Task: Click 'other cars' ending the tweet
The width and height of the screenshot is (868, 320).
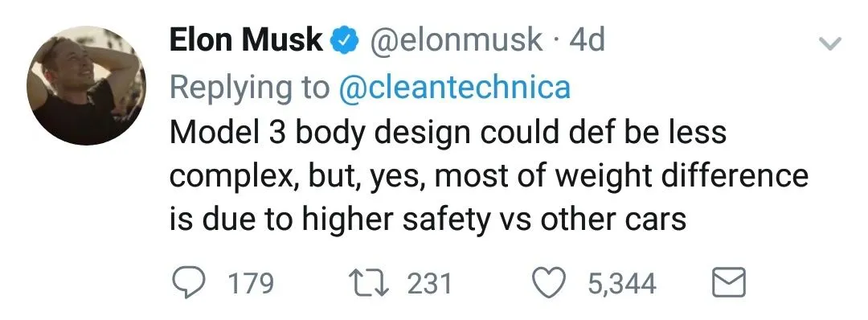Action: 613,220
